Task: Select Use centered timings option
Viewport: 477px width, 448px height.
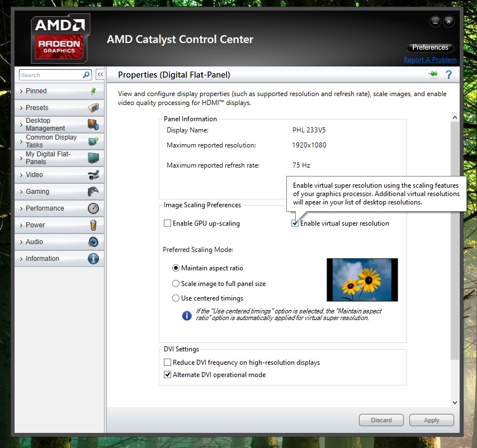Action: [x=176, y=298]
